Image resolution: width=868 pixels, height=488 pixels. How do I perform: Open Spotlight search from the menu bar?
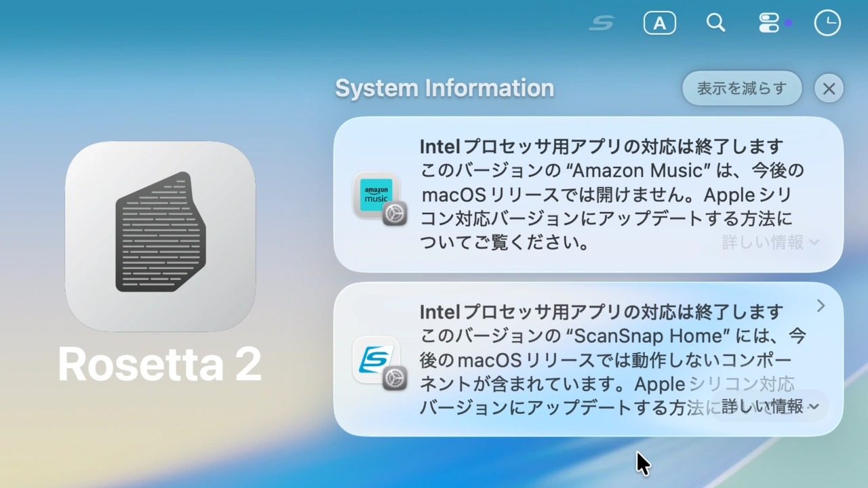click(715, 23)
